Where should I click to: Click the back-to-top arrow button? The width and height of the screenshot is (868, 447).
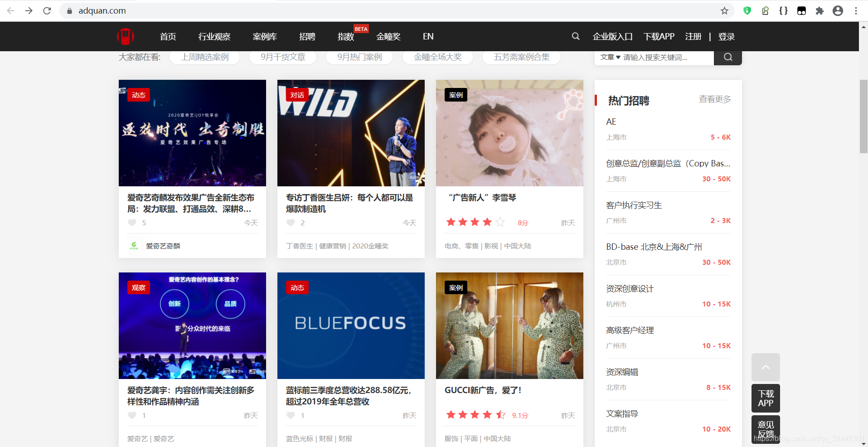click(x=766, y=367)
